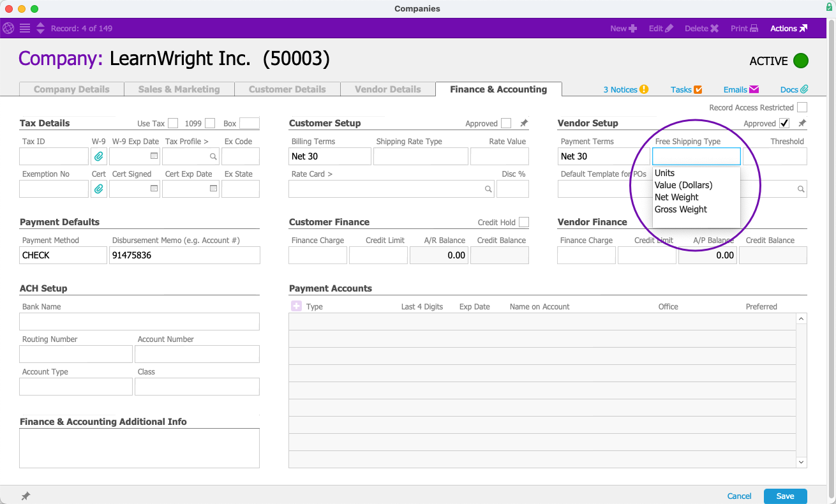Click the pin icon in Vendor Setup
836x504 pixels.
[802, 123]
